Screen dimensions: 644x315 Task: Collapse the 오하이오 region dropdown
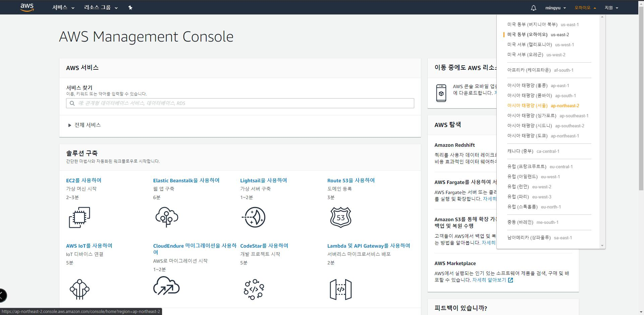(585, 8)
